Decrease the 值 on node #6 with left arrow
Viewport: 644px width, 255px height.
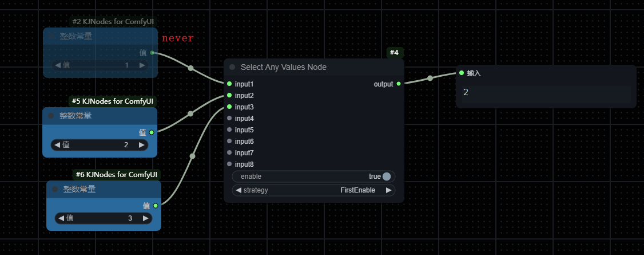[x=61, y=218]
